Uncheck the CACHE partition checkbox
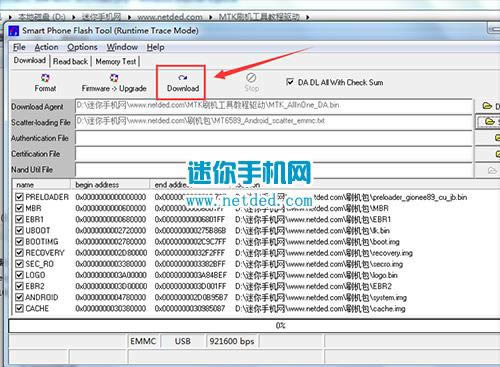This screenshot has width=500, height=367. [x=19, y=308]
